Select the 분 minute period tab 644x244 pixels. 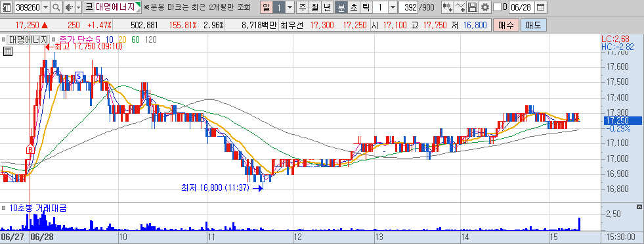(341, 7)
